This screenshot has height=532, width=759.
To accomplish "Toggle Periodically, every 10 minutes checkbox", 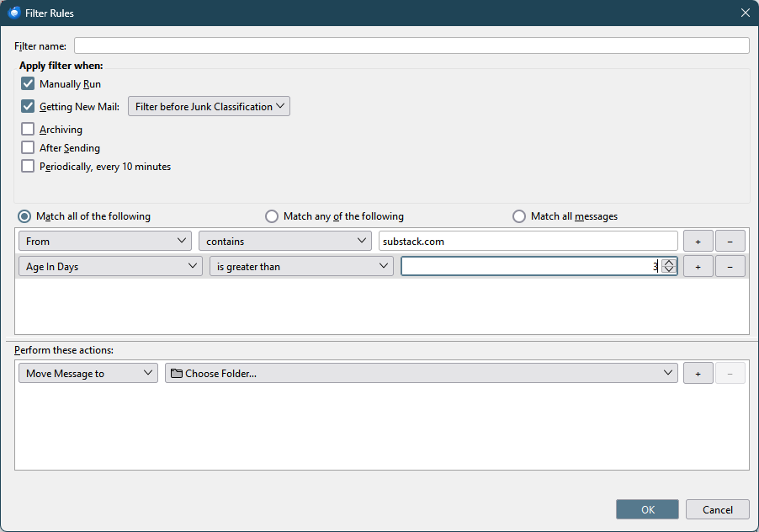I will (x=28, y=166).
